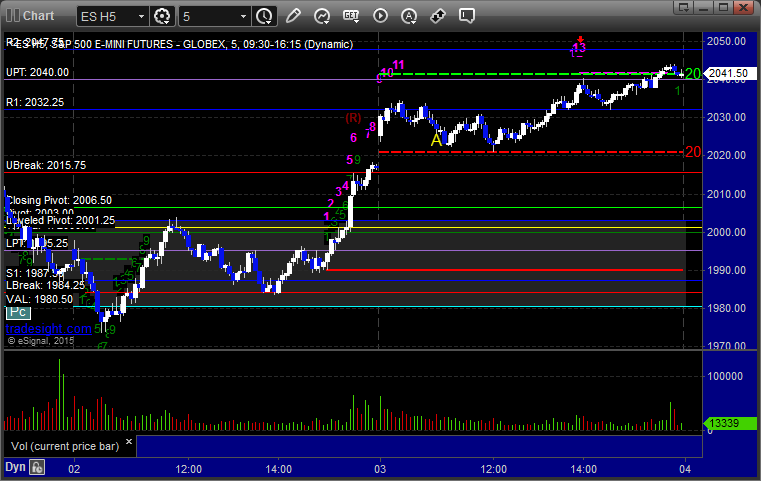Click the VAL: 1980.50 label
Viewport: 761px width, 481px height.
[x=39, y=299]
